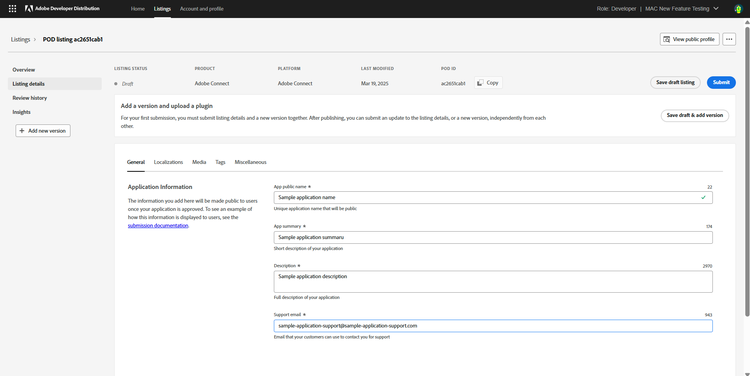Screen dimensions: 750x376
Task: Open the more options ellipsis button
Action: (729, 39)
